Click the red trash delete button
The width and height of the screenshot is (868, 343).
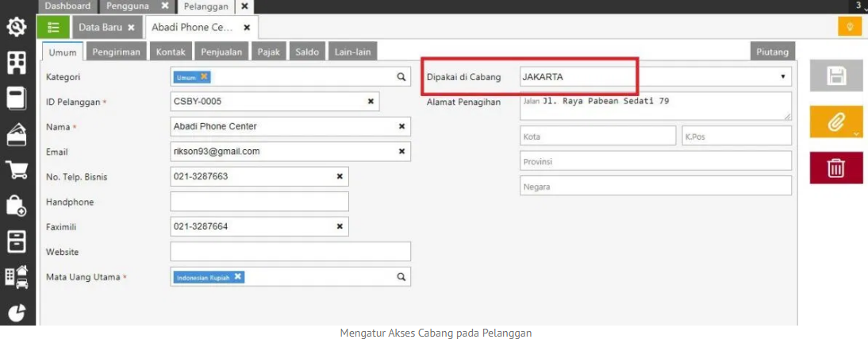pyautogui.click(x=835, y=168)
